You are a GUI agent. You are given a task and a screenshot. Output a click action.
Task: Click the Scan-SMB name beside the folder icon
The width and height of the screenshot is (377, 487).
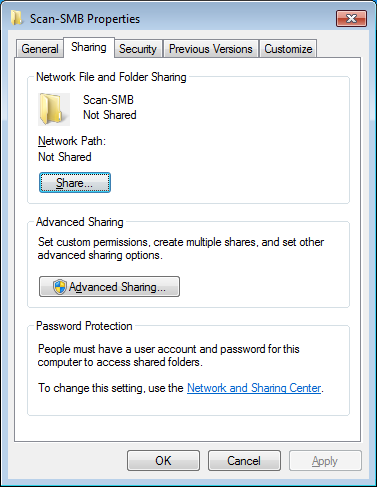(108, 100)
